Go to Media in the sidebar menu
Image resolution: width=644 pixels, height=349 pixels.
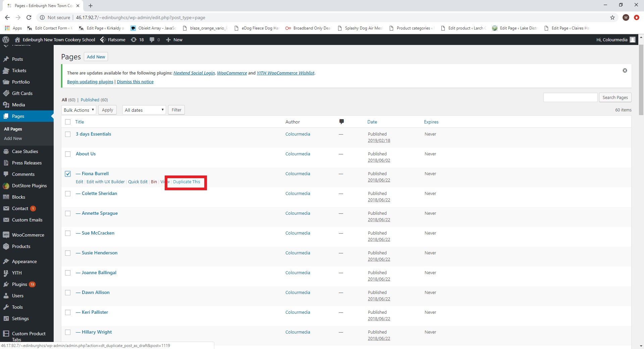(18, 105)
